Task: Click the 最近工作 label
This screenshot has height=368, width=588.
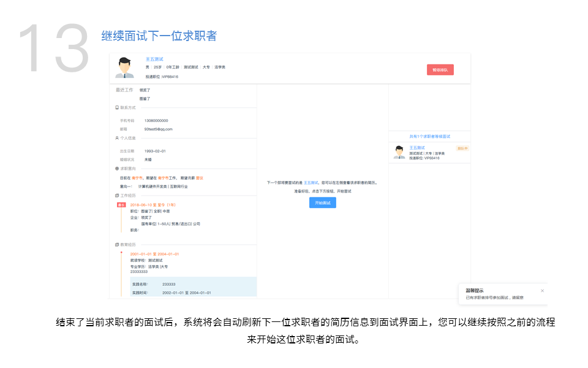Action: tap(124, 90)
